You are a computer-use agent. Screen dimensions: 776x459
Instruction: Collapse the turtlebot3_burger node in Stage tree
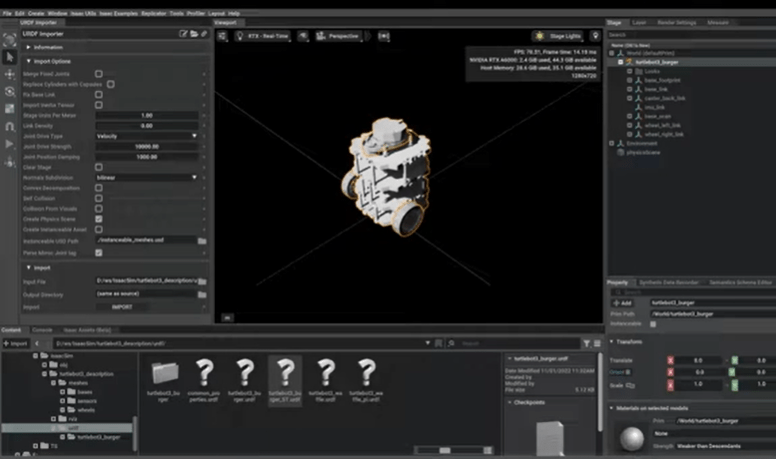(620, 62)
